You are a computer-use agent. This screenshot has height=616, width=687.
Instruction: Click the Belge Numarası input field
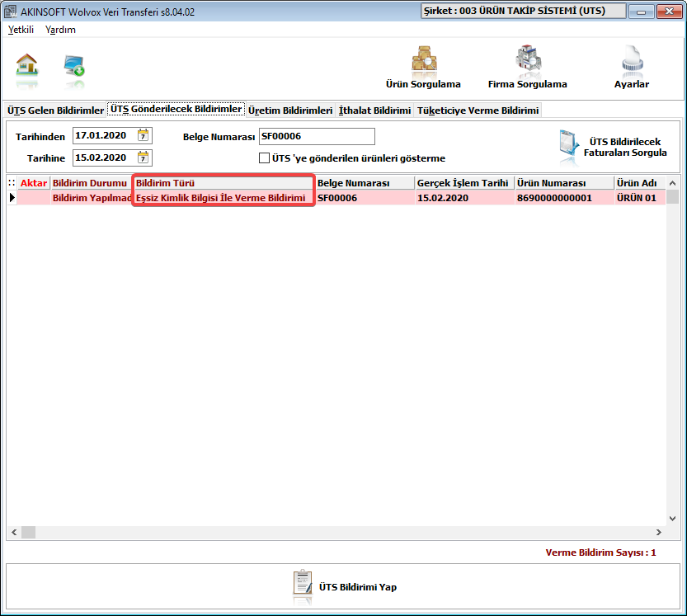(317, 136)
